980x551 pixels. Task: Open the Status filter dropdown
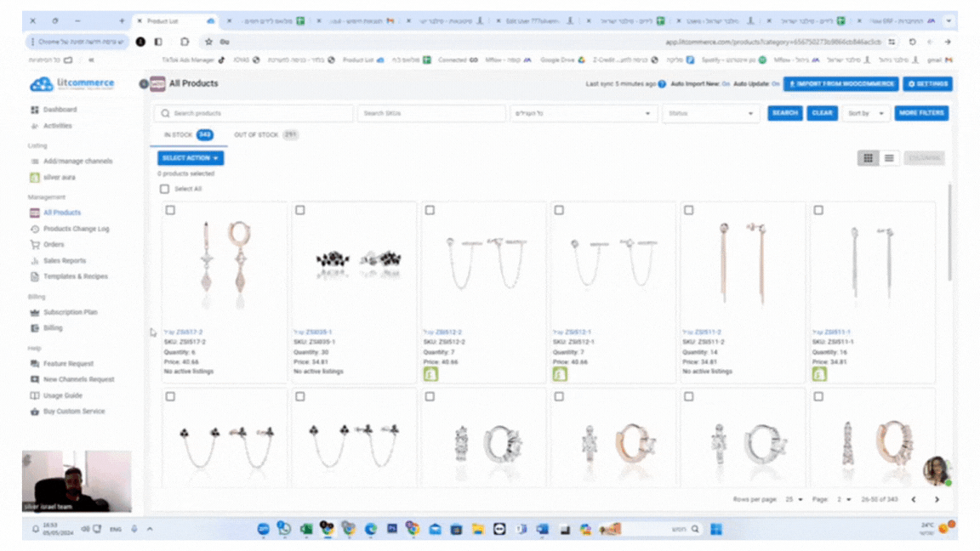click(x=710, y=113)
